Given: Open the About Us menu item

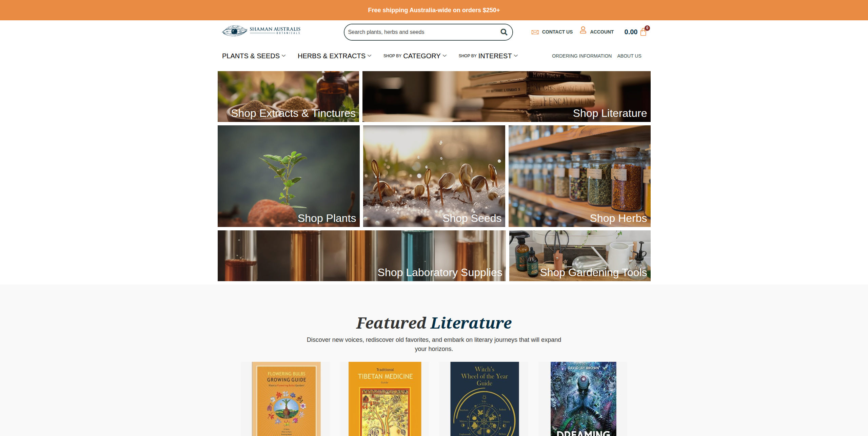Looking at the screenshot, I should 629,56.
